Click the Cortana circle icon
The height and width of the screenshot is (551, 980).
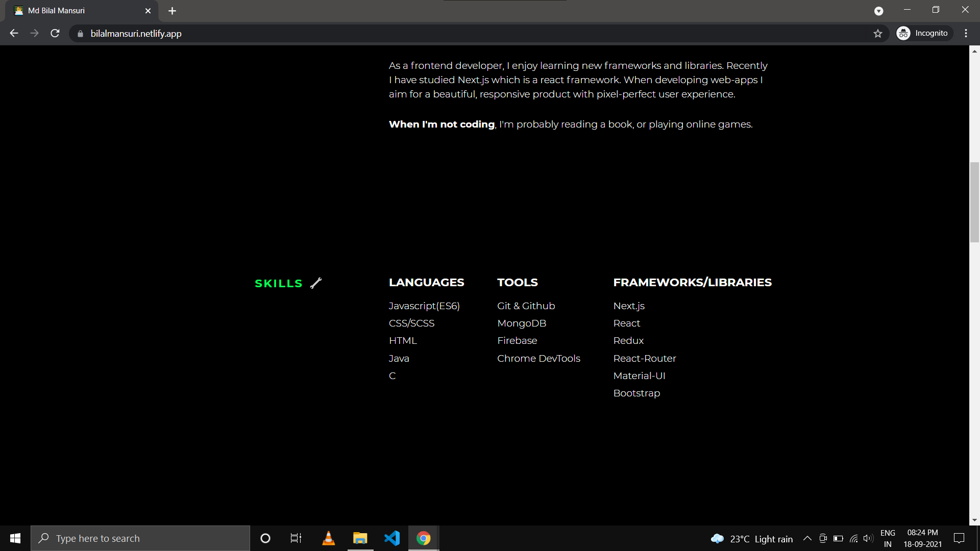point(265,538)
